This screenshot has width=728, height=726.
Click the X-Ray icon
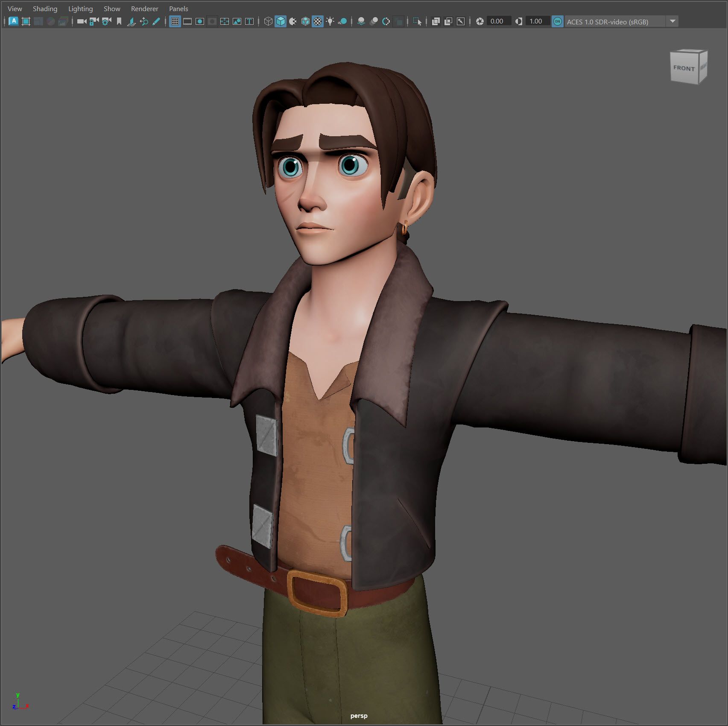436,21
